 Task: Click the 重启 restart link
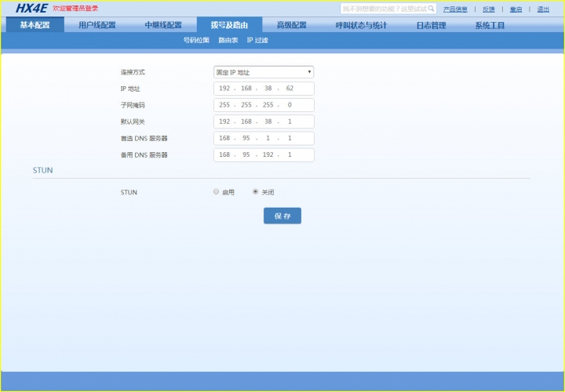[516, 9]
